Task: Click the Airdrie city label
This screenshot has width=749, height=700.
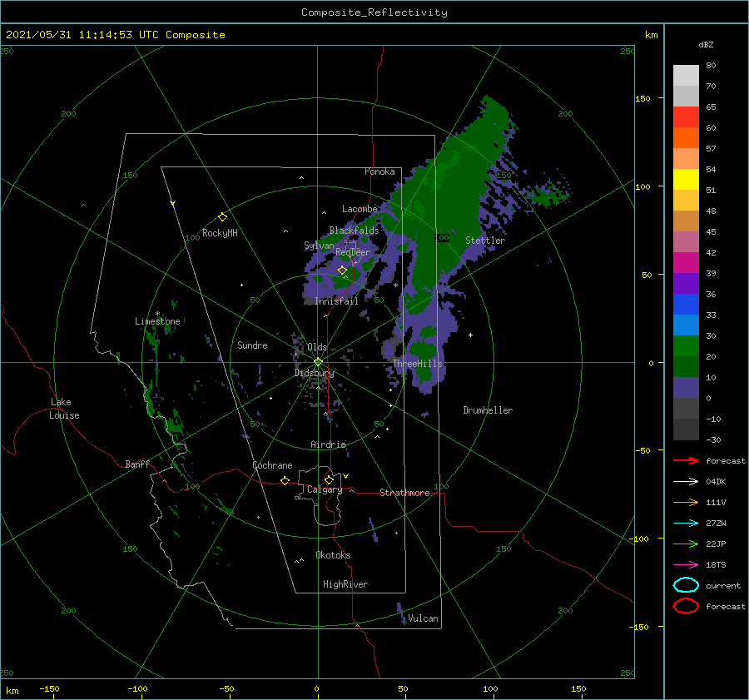Action: click(328, 444)
